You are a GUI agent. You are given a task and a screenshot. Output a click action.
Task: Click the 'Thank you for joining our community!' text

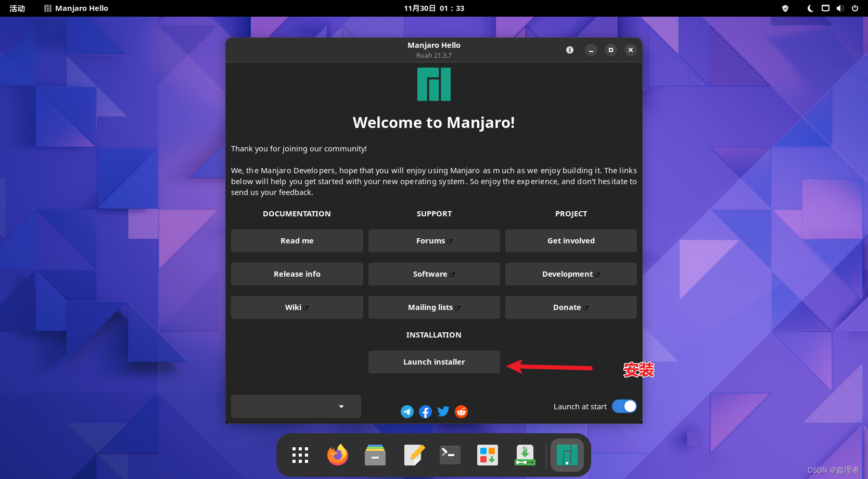(299, 149)
